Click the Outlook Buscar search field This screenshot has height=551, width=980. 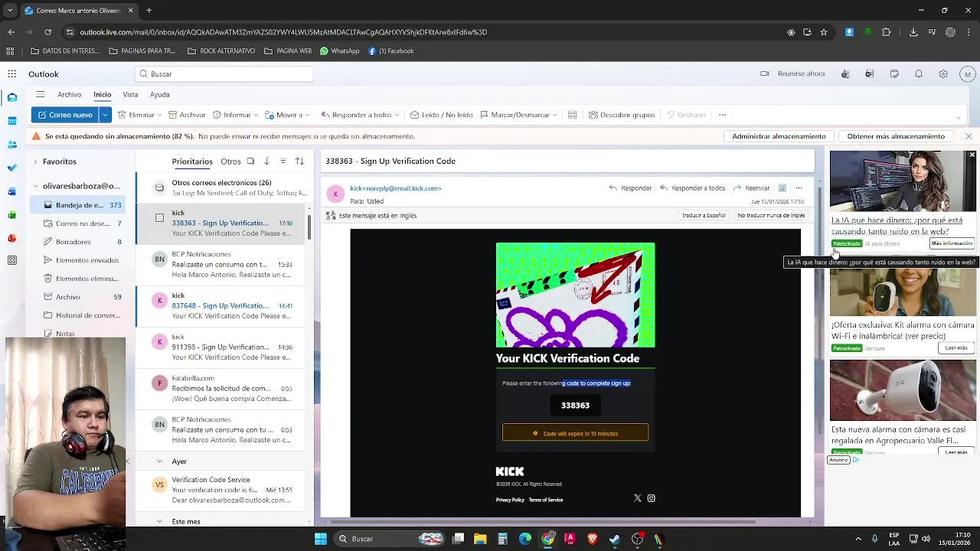pyautogui.click(x=224, y=74)
